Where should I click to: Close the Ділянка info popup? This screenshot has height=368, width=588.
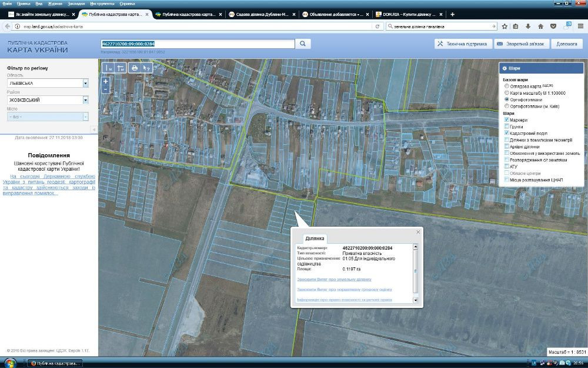point(418,232)
